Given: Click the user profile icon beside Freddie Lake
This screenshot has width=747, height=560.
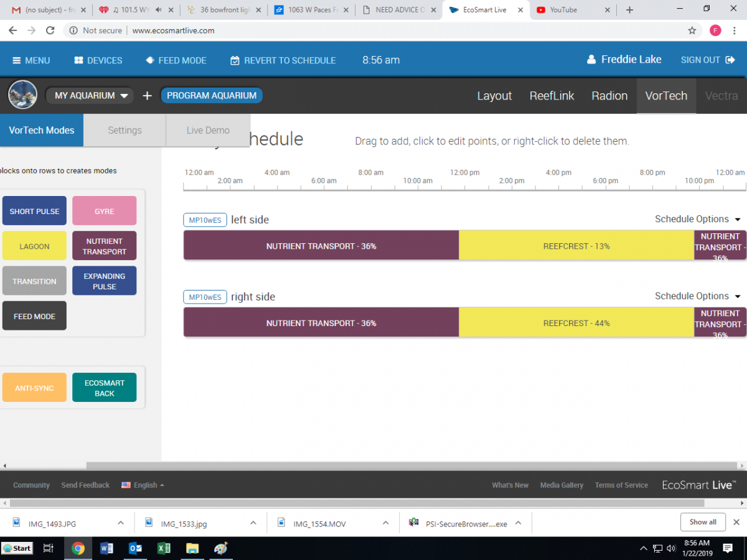Looking at the screenshot, I should click(x=591, y=60).
